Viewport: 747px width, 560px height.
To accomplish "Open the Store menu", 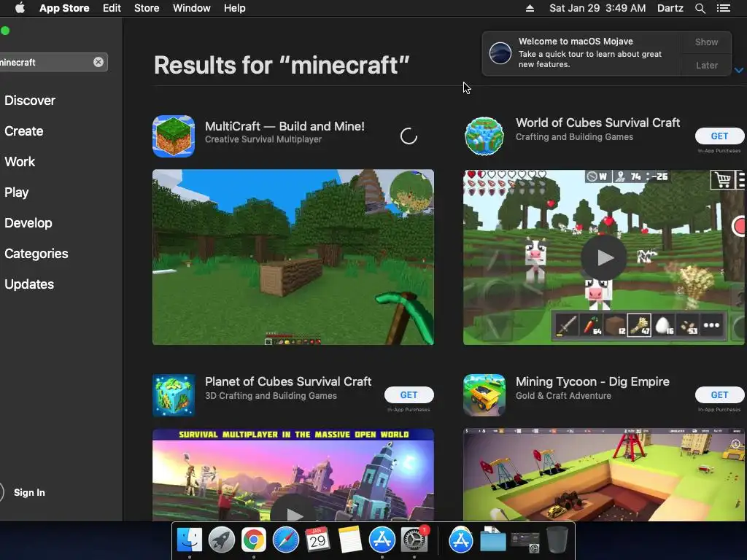I will click(147, 8).
